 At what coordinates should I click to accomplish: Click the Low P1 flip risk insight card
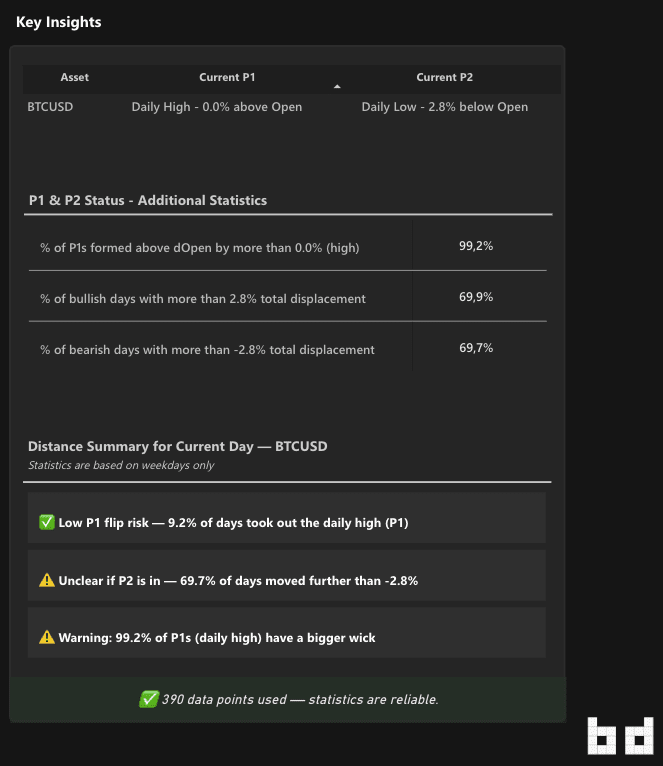[x=287, y=518]
